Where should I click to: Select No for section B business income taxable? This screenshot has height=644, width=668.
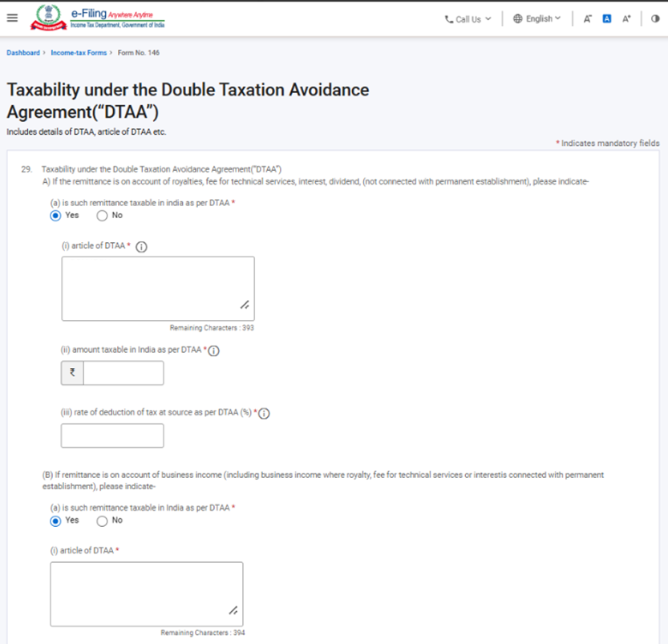tap(102, 520)
